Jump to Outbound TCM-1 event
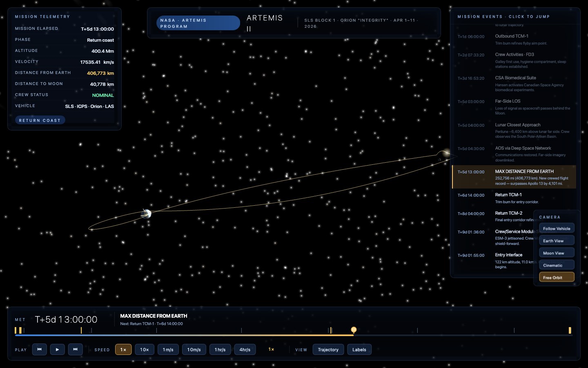Screen dimensions: 588x368 (514, 39)
